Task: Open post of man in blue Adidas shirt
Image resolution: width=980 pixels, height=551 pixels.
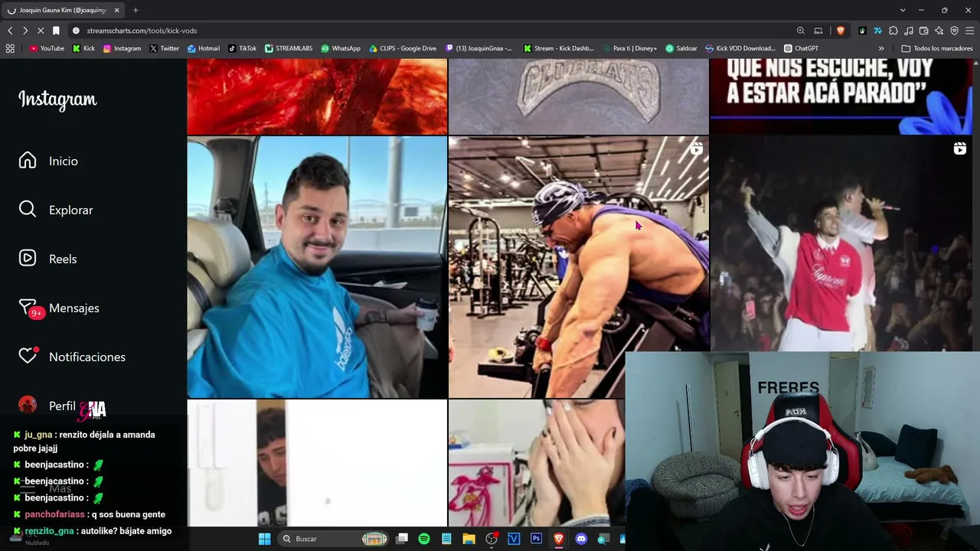Action: (x=317, y=267)
